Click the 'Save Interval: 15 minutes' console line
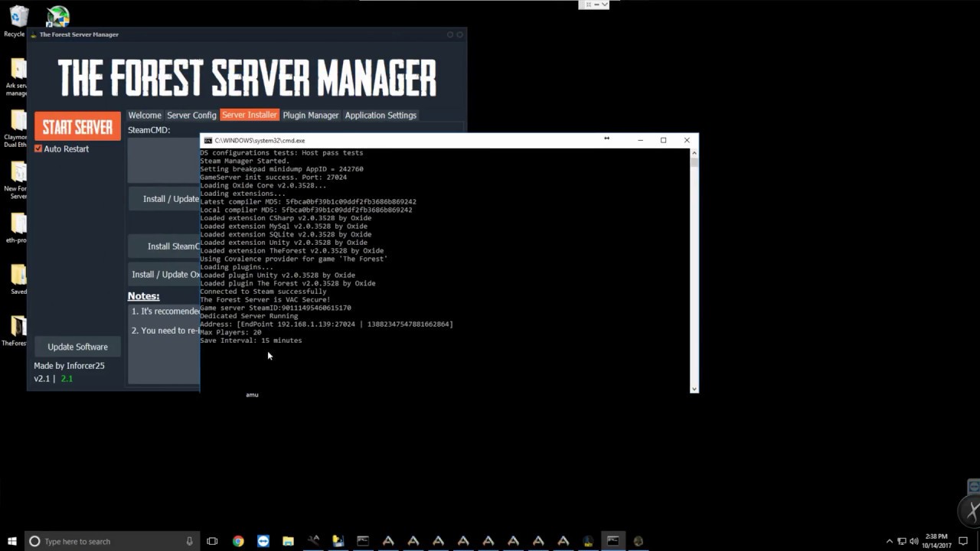 click(251, 341)
